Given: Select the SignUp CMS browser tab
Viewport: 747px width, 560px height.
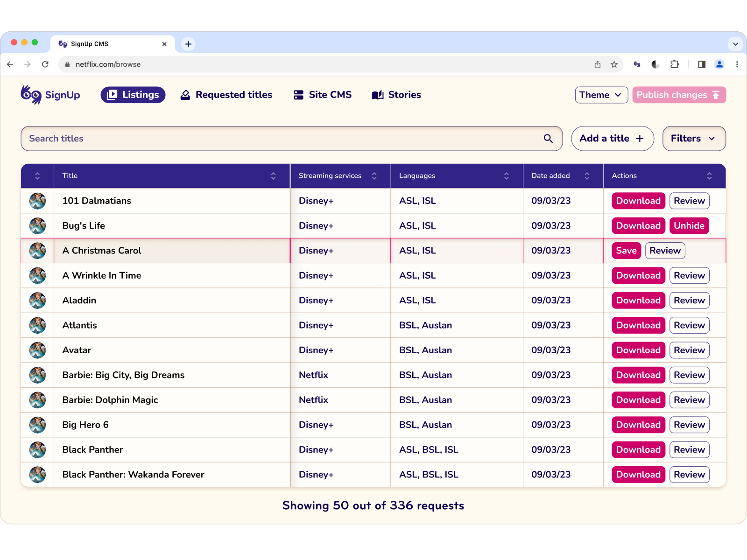Looking at the screenshot, I should pyautogui.click(x=112, y=44).
